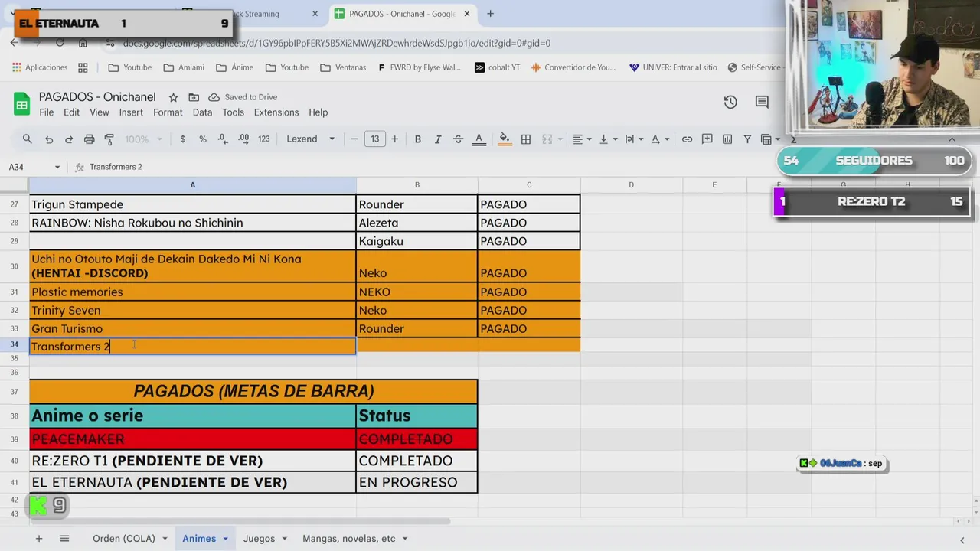
Task: Star the PAGADOS - Onichanel document
Action: (x=173, y=97)
